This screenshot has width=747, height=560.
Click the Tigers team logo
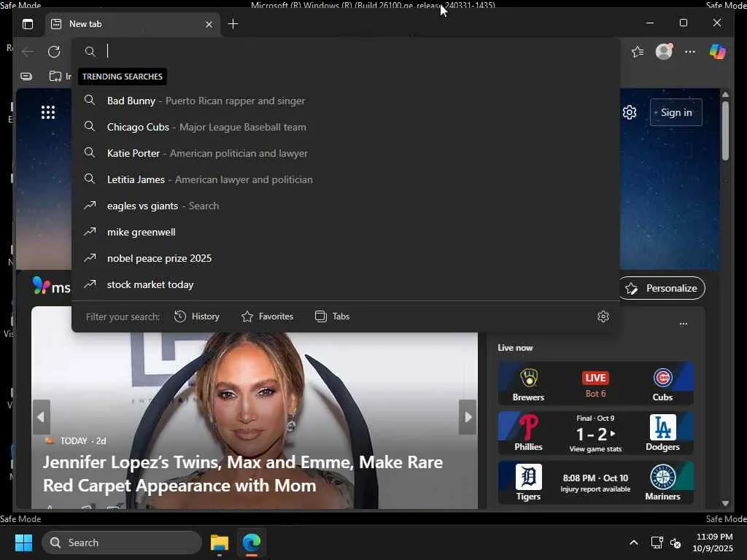[529, 477]
